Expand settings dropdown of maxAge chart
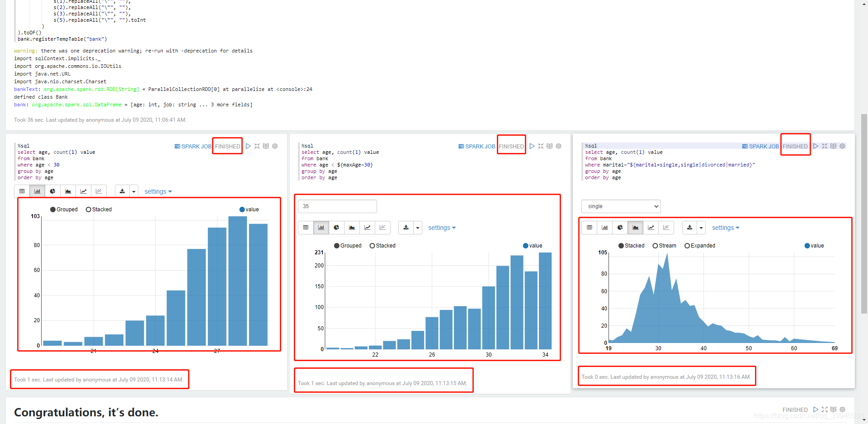Viewport: 868px width, 424px height. [x=442, y=228]
